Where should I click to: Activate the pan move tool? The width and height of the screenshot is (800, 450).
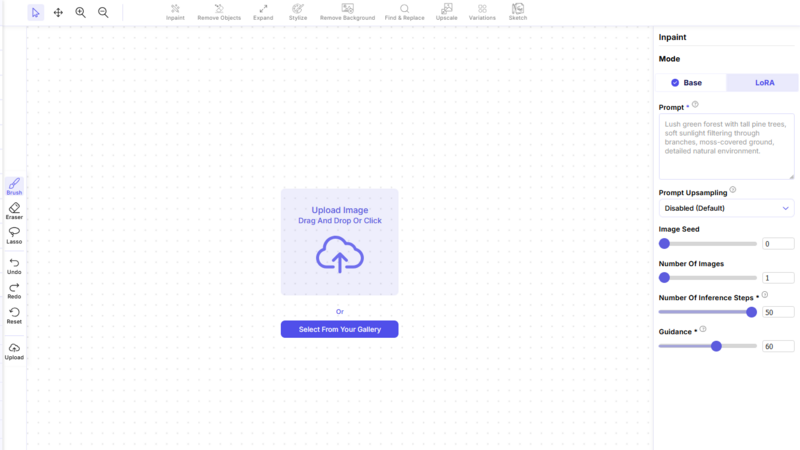(x=58, y=13)
